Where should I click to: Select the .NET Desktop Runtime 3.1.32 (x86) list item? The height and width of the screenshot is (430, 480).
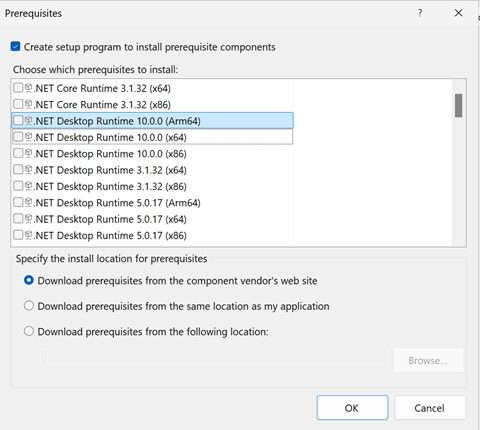pyautogui.click(x=152, y=186)
